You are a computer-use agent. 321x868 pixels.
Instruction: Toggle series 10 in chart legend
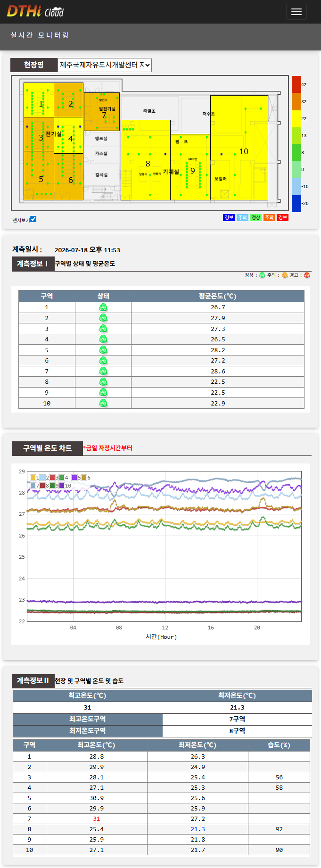click(x=65, y=486)
